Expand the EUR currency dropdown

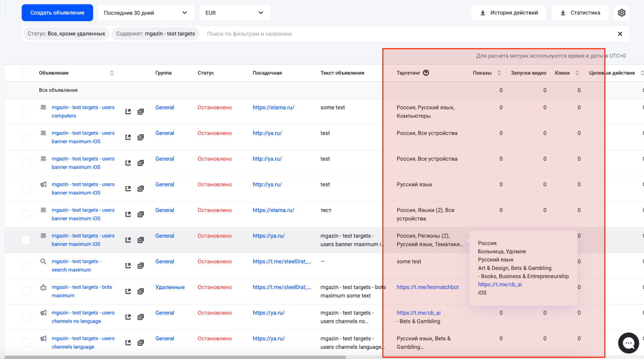[235, 13]
